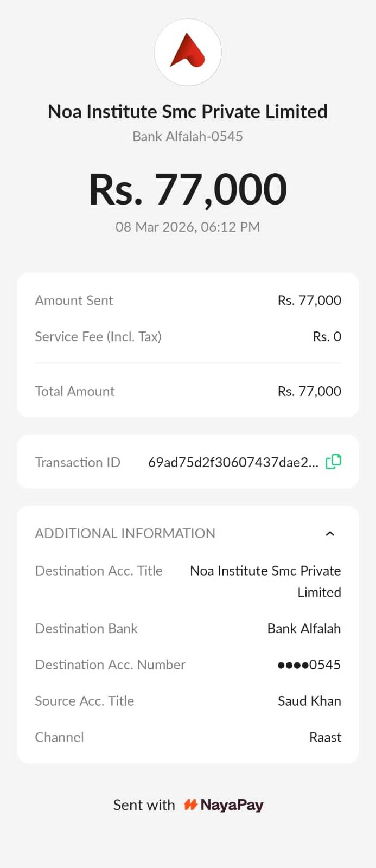Select the Amount Sent value
This screenshot has width=376, height=868.
click(x=309, y=301)
